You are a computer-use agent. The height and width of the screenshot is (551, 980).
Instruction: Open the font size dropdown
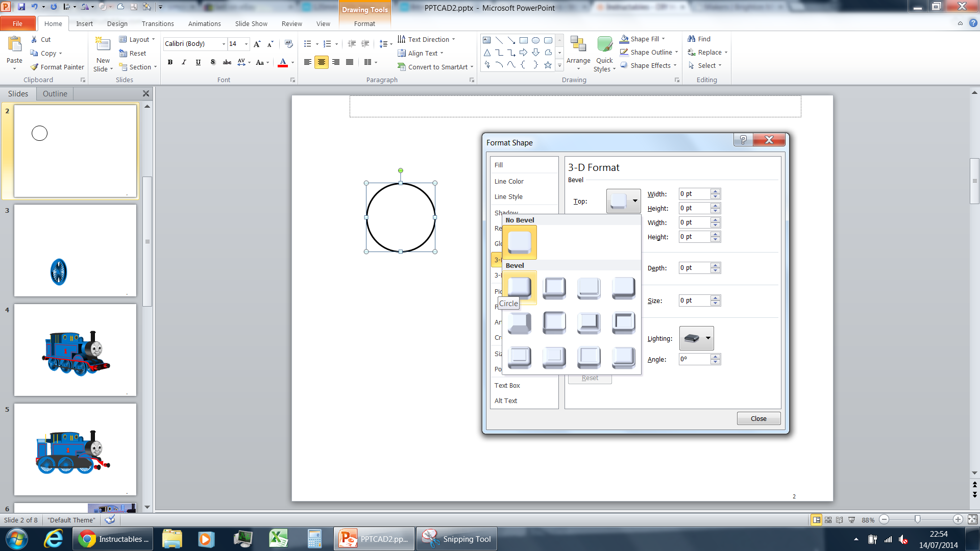point(246,44)
